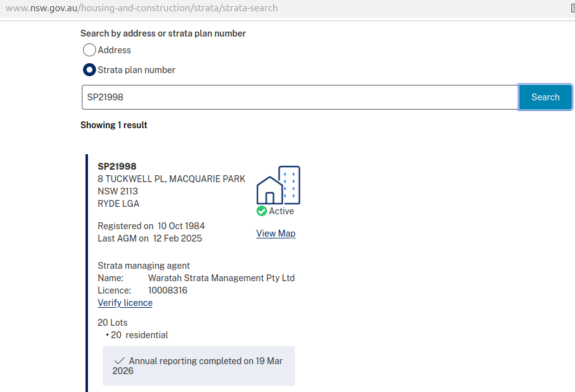Click the house and building icon

[278, 185]
